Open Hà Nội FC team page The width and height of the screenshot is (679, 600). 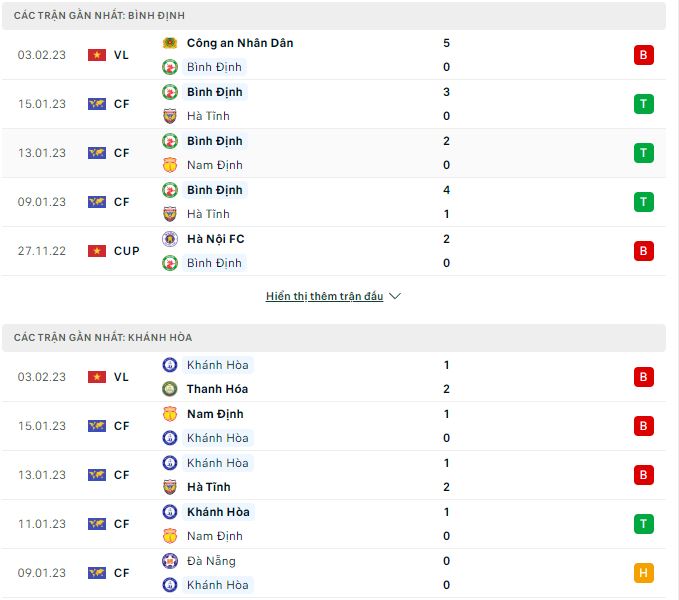click(x=216, y=239)
